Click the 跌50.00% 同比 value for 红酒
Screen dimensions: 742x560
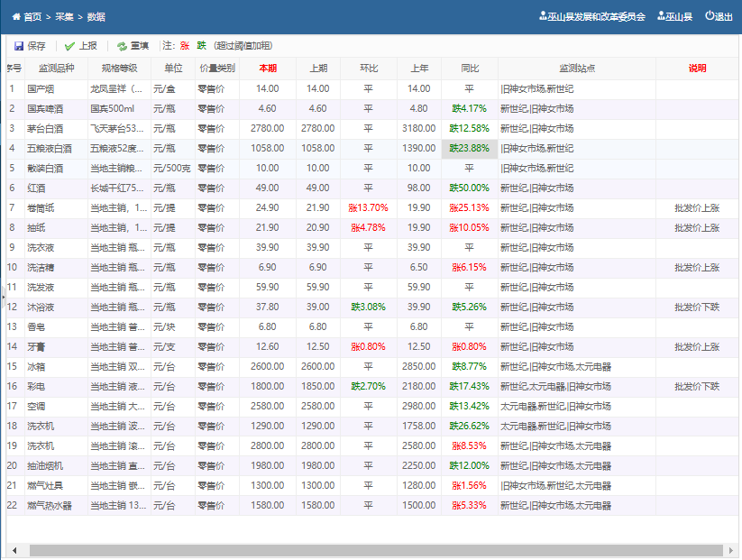pyautogui.click(x=470, y=188)
